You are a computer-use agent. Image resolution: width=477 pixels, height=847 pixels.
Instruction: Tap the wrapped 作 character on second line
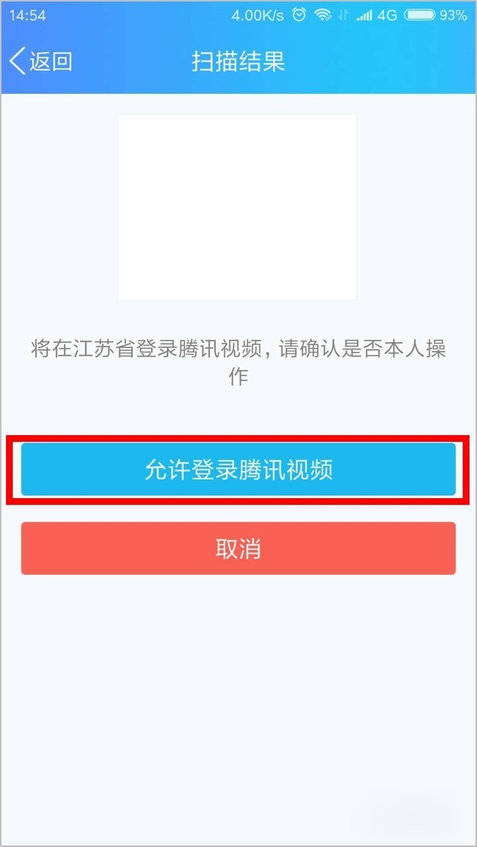[x=238, y=377]
